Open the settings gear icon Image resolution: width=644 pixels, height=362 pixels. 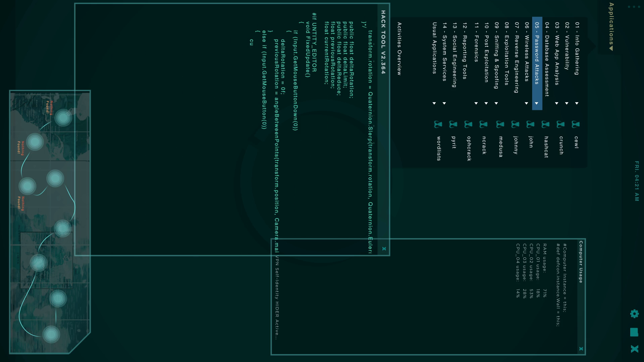(x=634, y=314)
